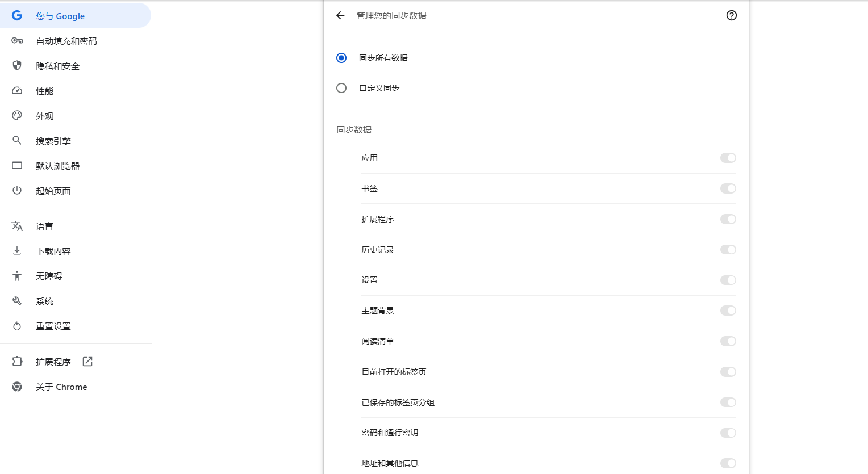Open the 隐私和安全 settings section
The image size is (868, 474).
(x=76, y=66)
